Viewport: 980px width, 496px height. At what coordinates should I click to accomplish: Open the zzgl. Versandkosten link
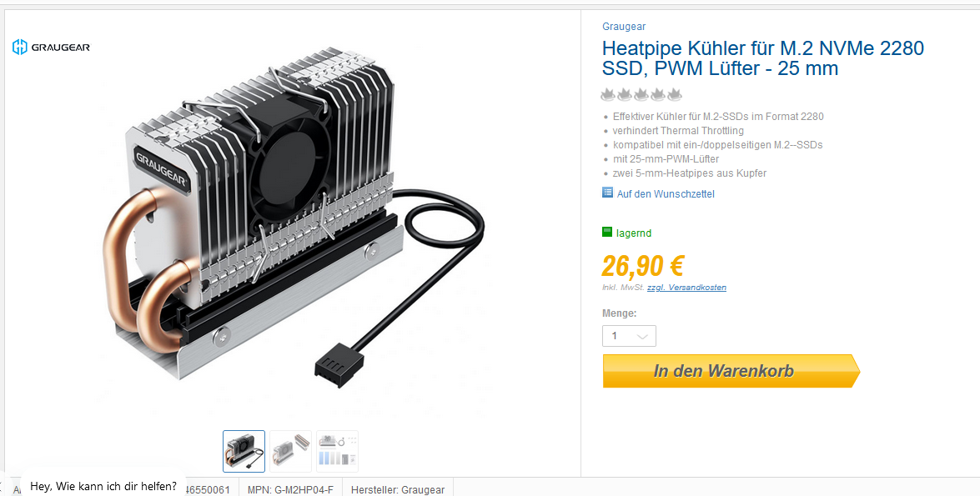coord(687,288)
